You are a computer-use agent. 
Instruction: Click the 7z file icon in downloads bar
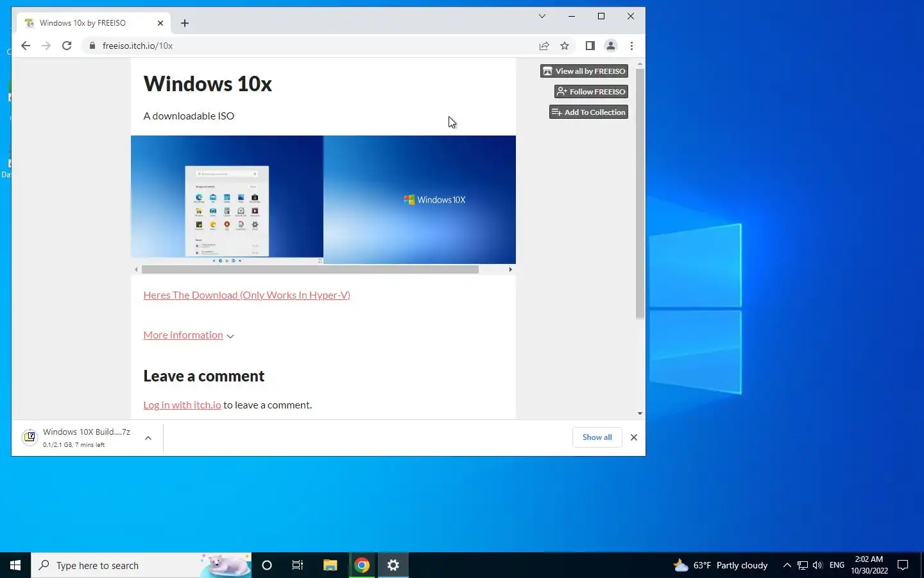tap(30, 437)
